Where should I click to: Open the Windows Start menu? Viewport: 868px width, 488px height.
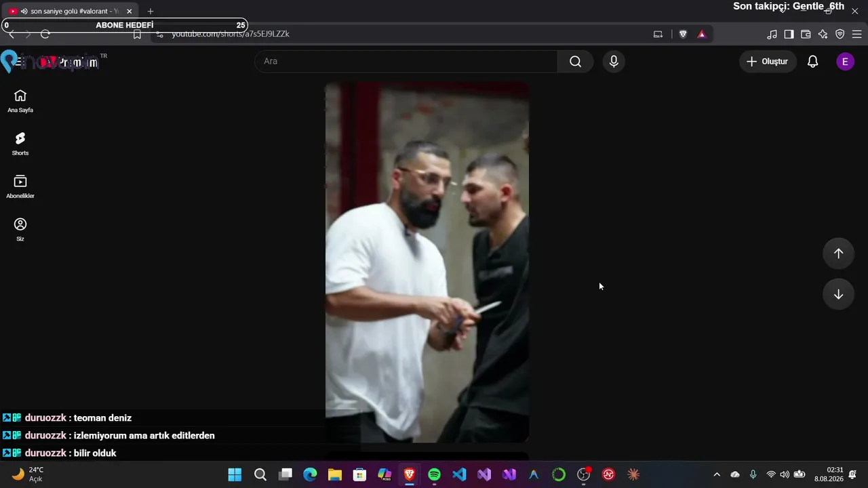tap(235, 474)
